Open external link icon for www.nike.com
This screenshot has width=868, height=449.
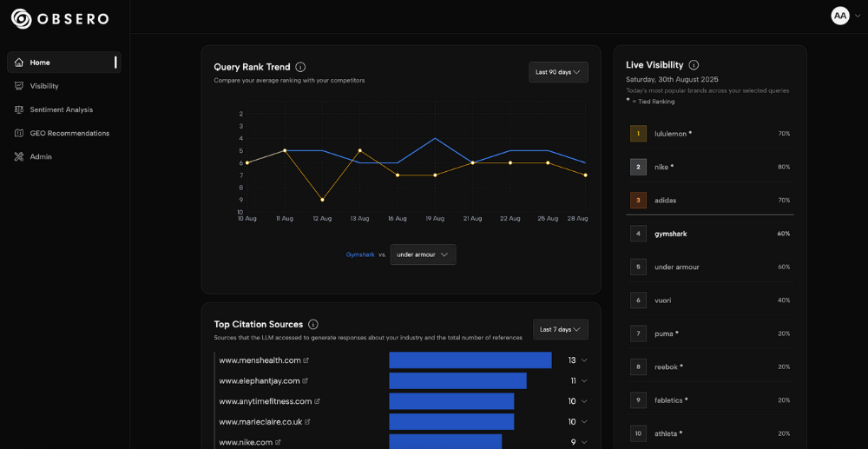(278, 442)
